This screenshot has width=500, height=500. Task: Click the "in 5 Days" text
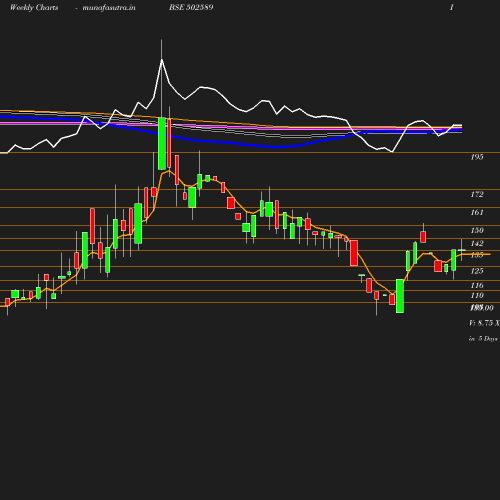pos(483,339)
